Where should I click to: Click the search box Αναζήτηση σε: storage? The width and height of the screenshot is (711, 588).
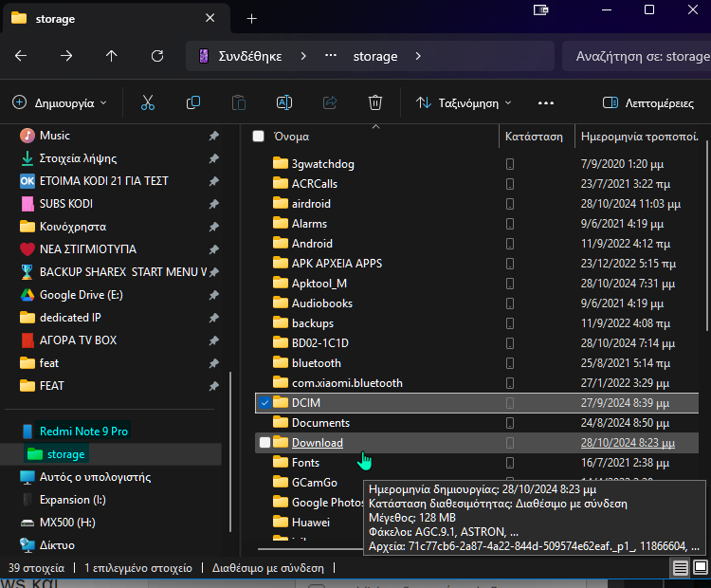[636, 56]
